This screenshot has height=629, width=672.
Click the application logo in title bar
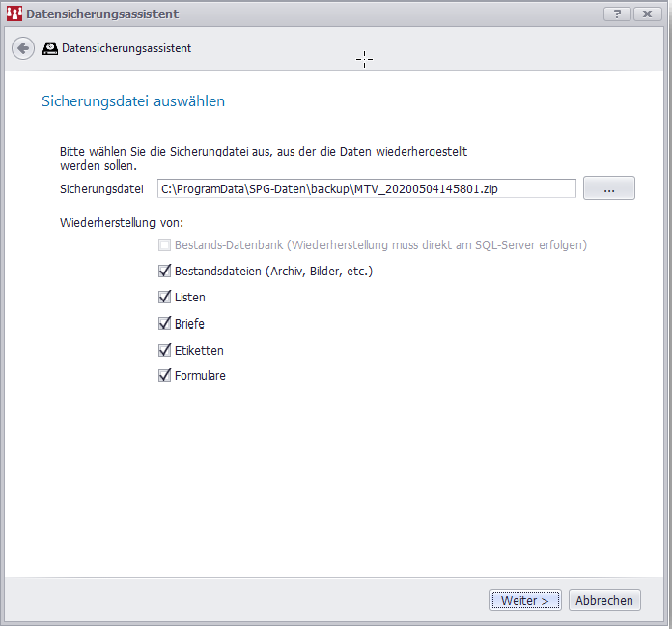click(14, 14)
